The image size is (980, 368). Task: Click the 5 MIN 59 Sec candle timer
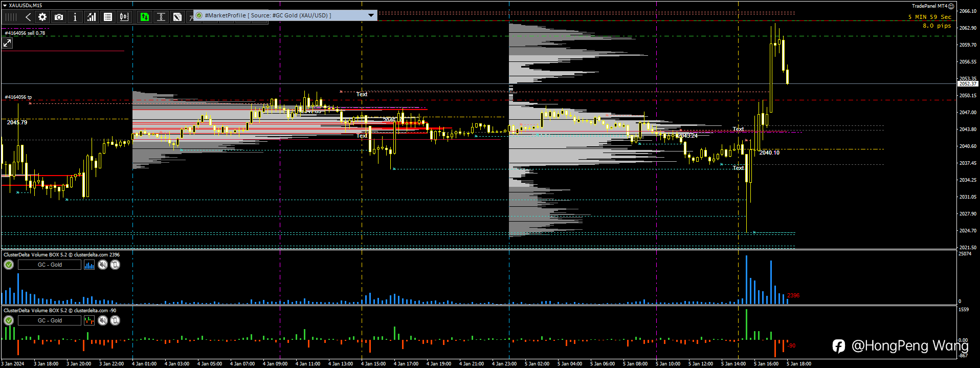coord(930,17)
